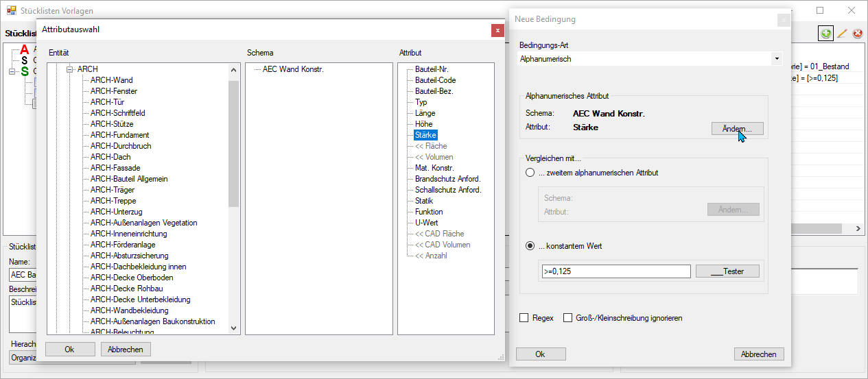Select ARCH-Träger entity
The height and width of the screenshot is (379, 868).
113,190
